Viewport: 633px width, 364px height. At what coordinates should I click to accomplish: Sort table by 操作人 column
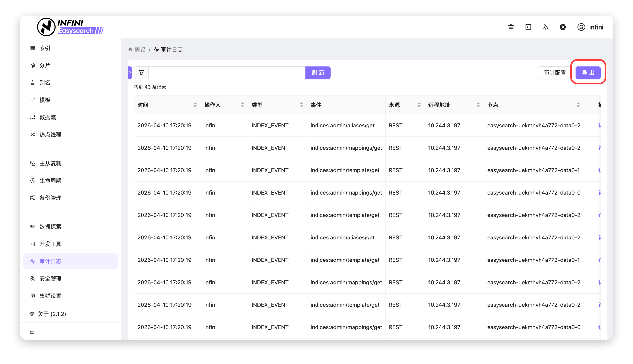(242, 105)
